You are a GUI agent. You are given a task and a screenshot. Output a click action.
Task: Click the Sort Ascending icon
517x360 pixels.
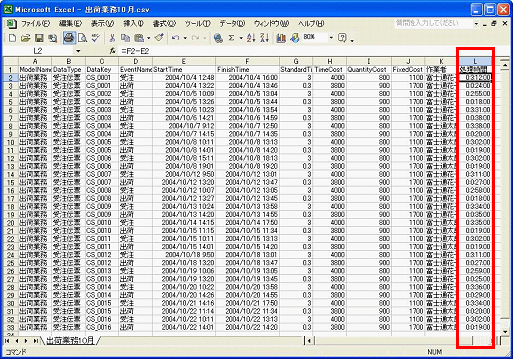[251, 38]
